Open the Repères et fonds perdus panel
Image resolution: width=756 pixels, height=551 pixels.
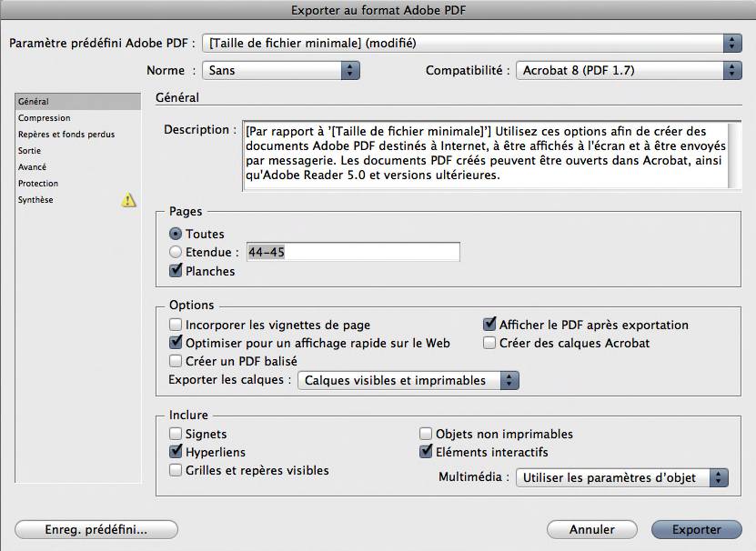coord(77,135)
